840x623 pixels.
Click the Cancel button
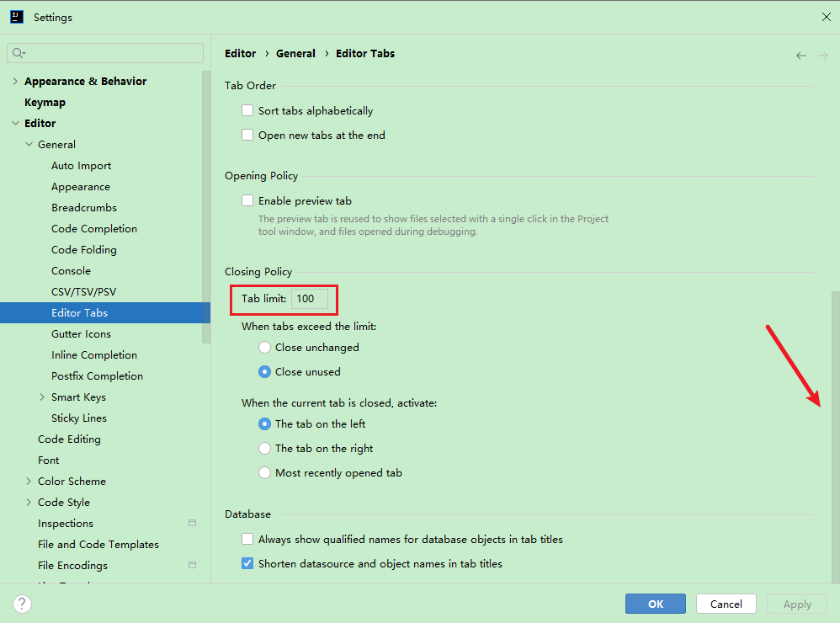point(726,604)
